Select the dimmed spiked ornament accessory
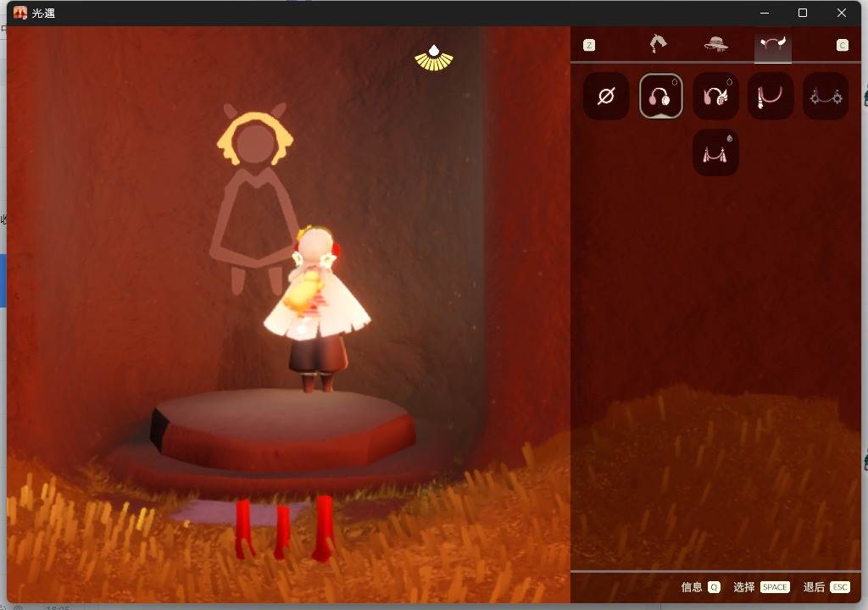 [x=826, y=97]
